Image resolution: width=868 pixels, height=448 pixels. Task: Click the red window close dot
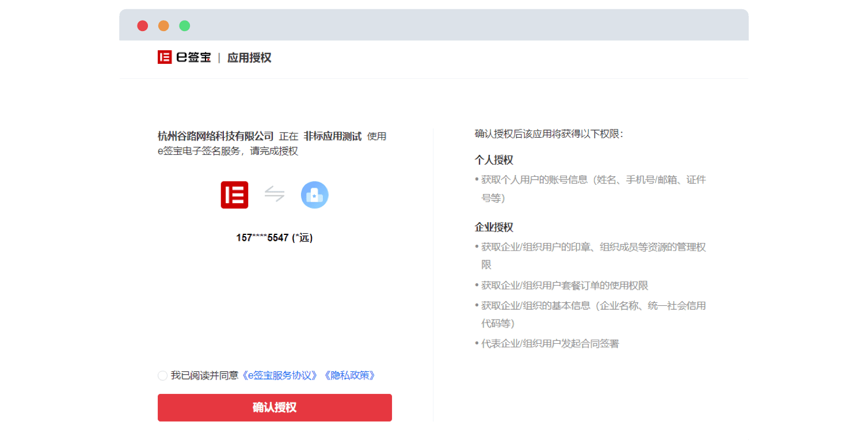tap(142, 26)
